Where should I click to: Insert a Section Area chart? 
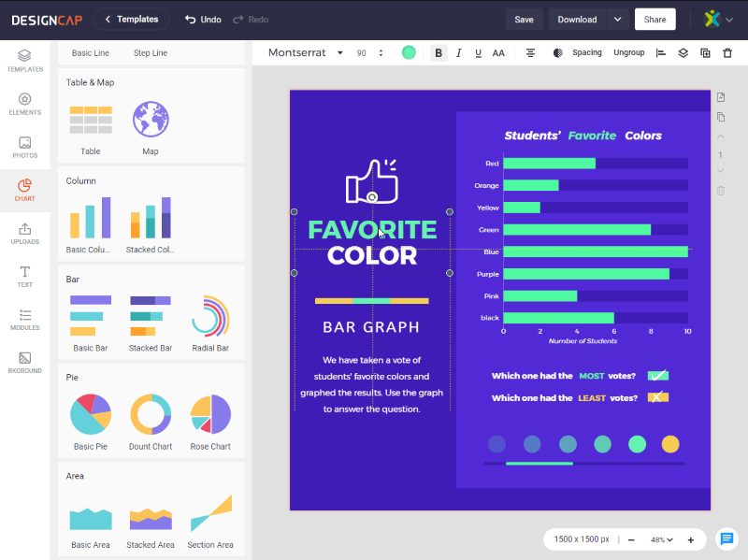pos(210,521)
